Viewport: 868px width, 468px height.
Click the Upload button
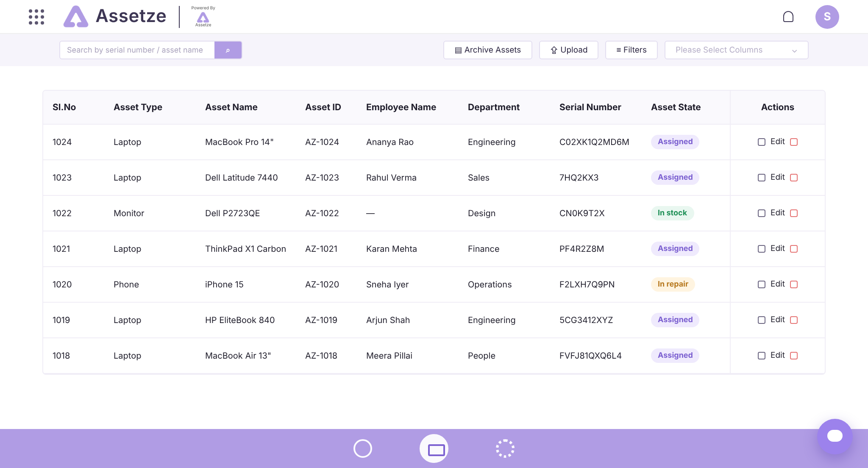(x=569, y=50)
